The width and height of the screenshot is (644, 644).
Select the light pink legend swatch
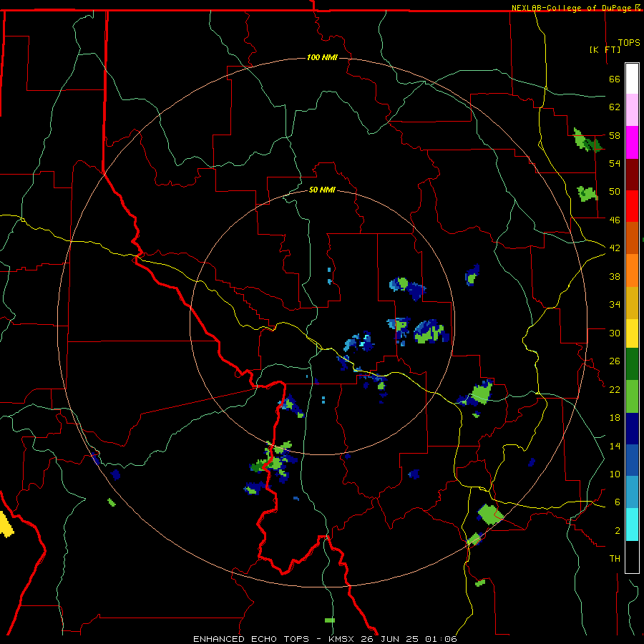(632, 109)
